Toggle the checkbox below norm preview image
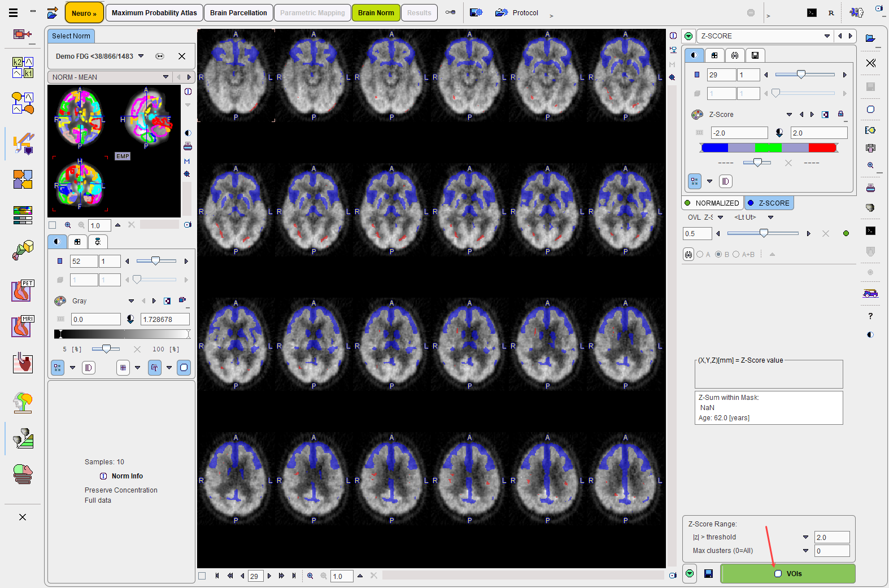 (53, 225)
